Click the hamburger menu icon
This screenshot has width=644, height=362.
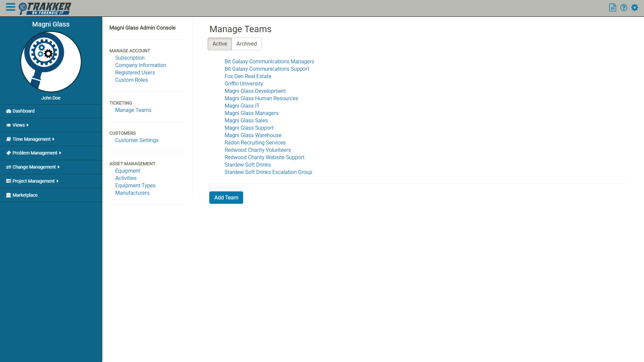[10, 7]
